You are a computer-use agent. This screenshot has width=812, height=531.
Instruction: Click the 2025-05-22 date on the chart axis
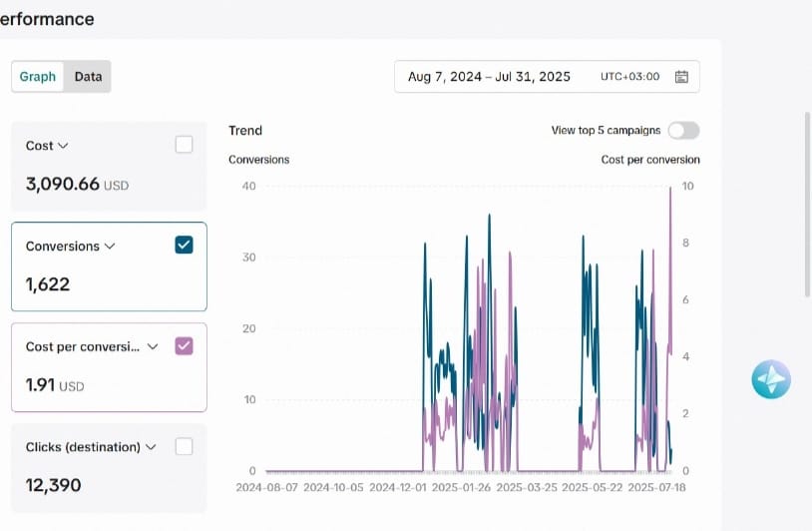coord(594,488)
